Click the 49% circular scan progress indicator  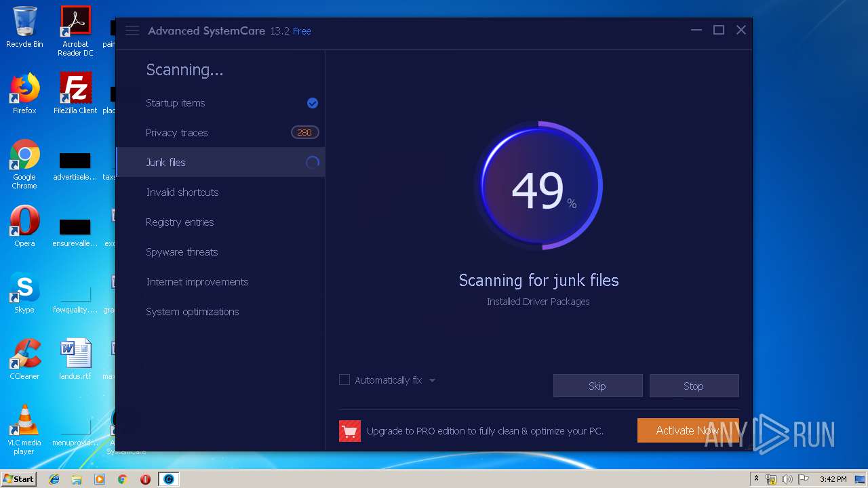click(538, 186)
